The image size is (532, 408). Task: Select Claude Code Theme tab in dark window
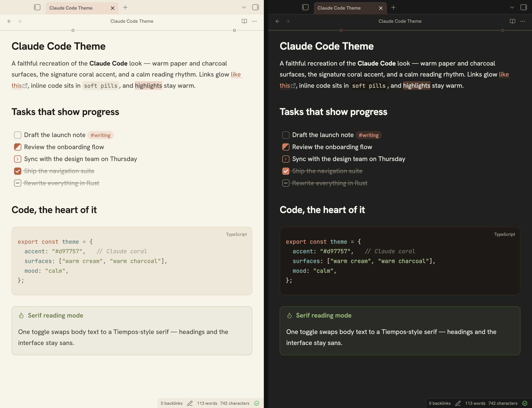pyautogui.click(x=350, y=8)
